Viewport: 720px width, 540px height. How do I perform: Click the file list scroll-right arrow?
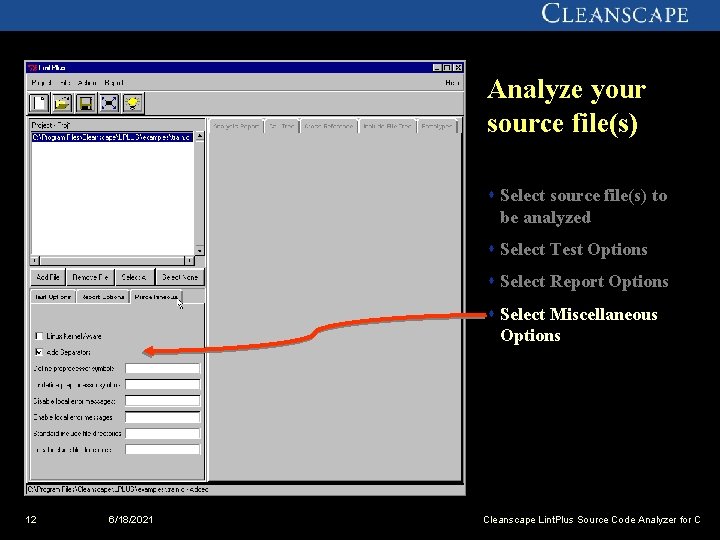click(189, 261)
